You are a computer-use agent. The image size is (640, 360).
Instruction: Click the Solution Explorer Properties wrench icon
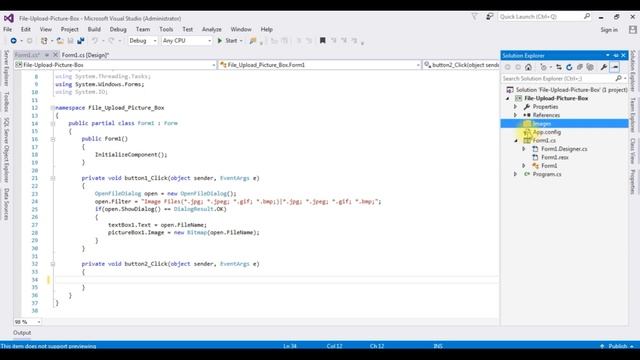point(604,67)
